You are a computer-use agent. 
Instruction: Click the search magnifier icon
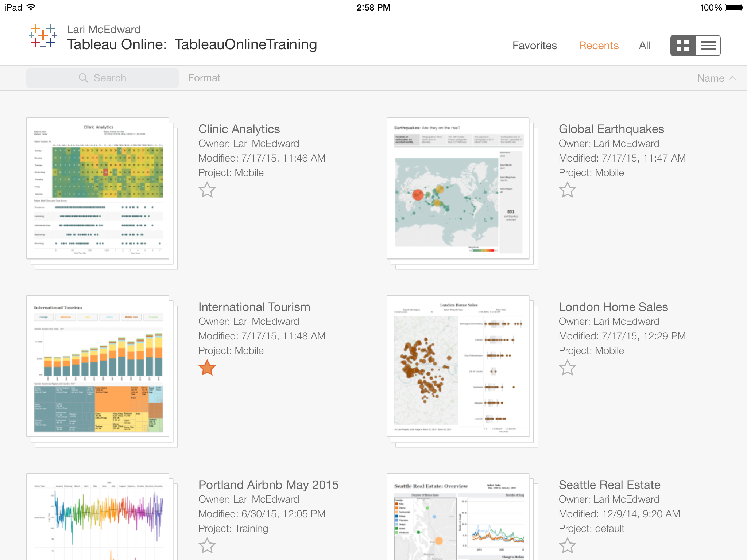(x=83, y=78)
